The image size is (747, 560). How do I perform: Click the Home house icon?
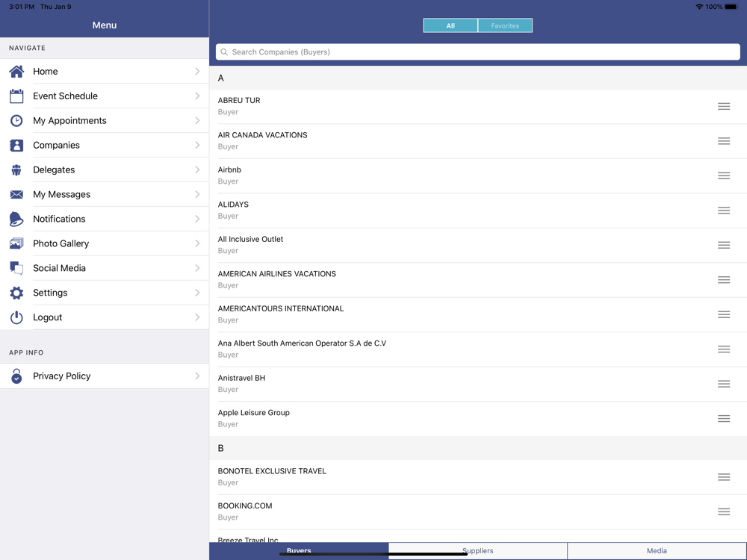16,72
